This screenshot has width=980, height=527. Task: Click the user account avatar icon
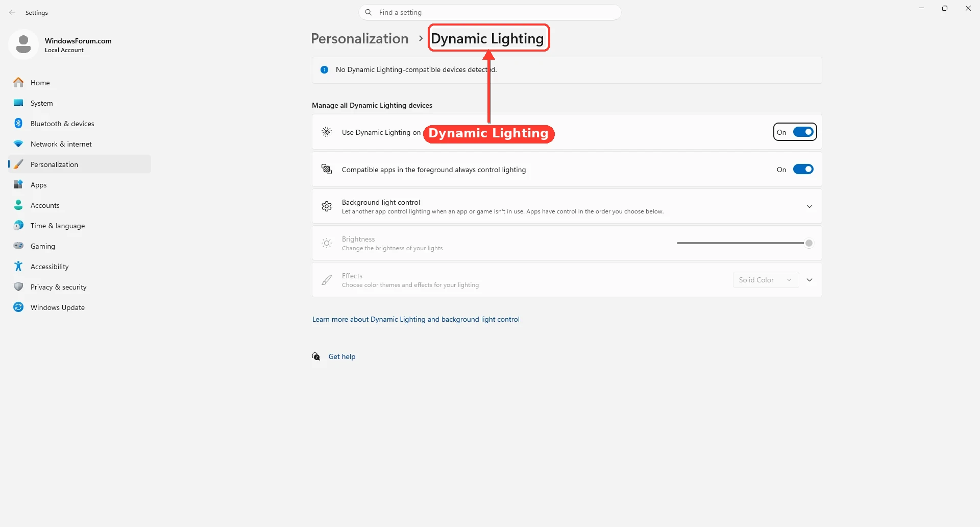(23, 44)
